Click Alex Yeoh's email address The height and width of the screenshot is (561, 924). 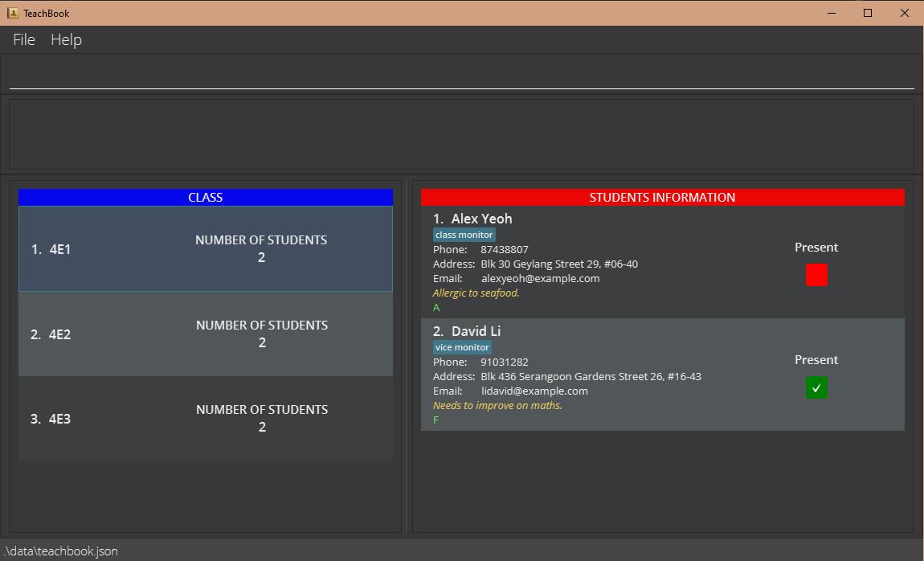540,279
